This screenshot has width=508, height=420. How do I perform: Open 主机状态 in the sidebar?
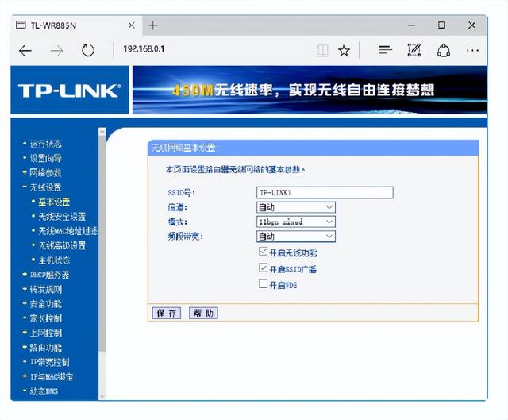[54, 260]
